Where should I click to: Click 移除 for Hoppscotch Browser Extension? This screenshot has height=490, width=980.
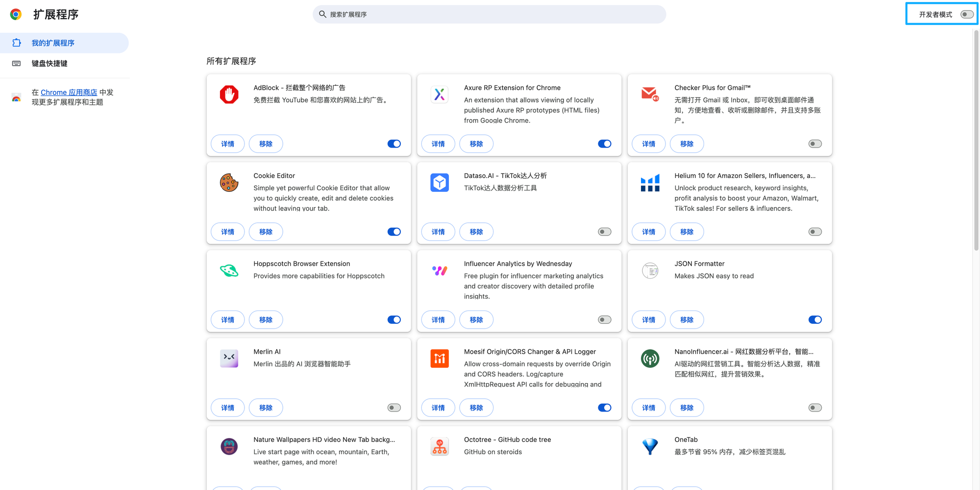266,320
